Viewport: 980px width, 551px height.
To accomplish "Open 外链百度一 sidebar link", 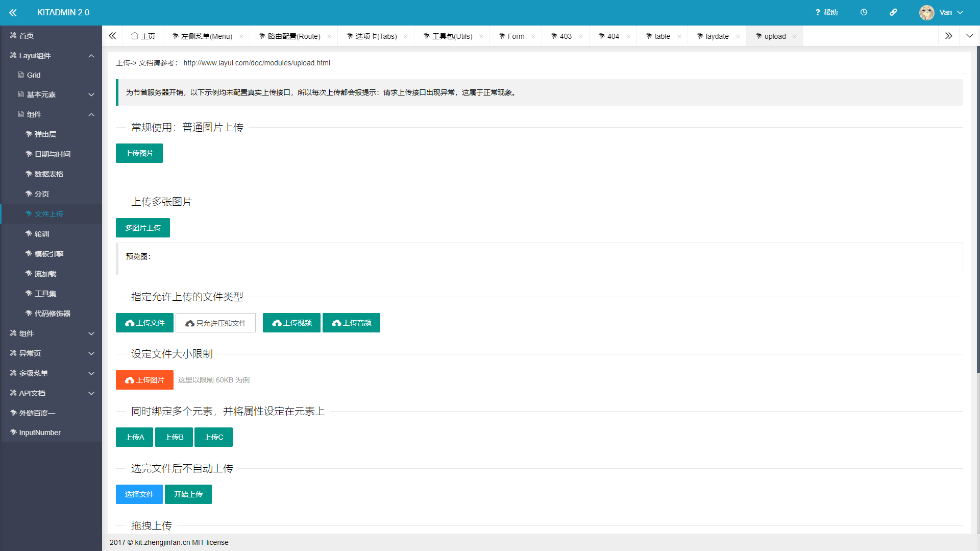I will pos(51,413).
